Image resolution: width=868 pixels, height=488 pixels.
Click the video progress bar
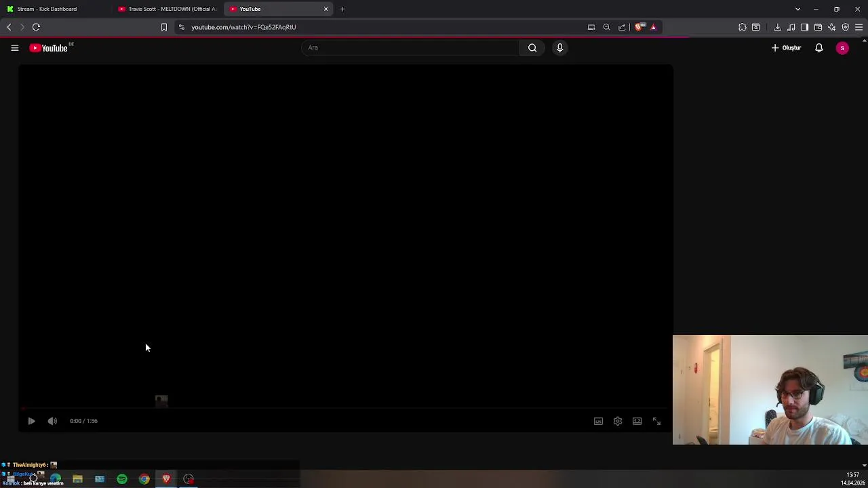click(346, 409)
